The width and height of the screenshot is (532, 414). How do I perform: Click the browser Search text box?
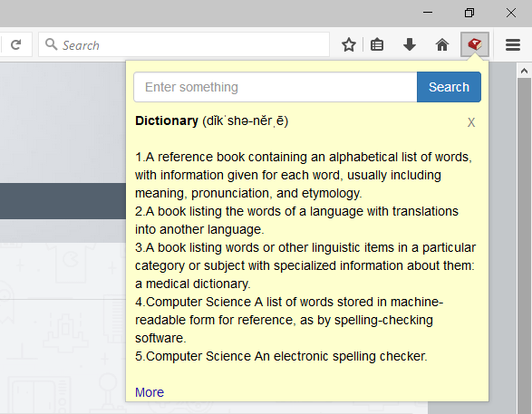tap(184, 44)
